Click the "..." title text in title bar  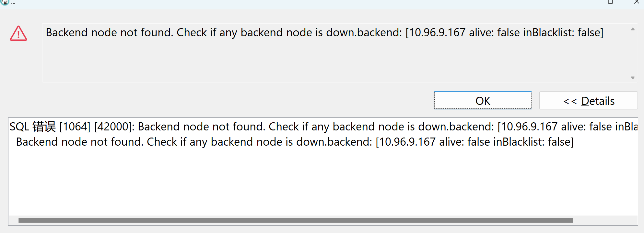point(13,3)
